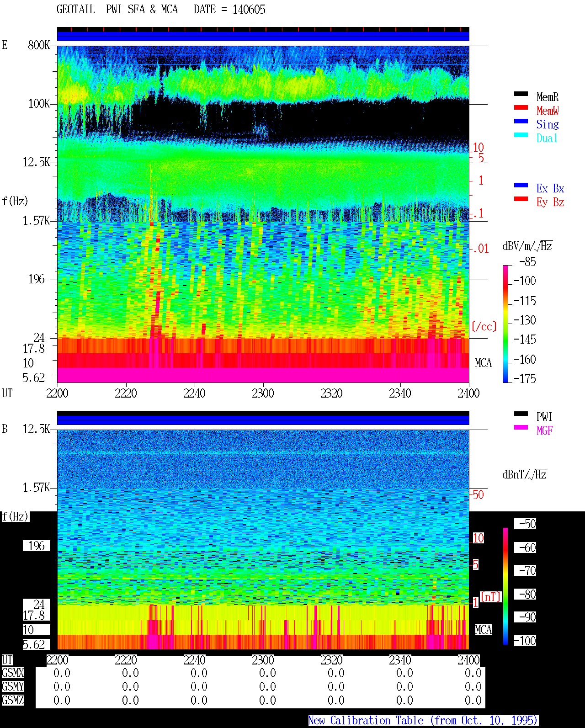Click the -160 color scale value
Screen dimensions: 585x728
(x=525, y=360)
